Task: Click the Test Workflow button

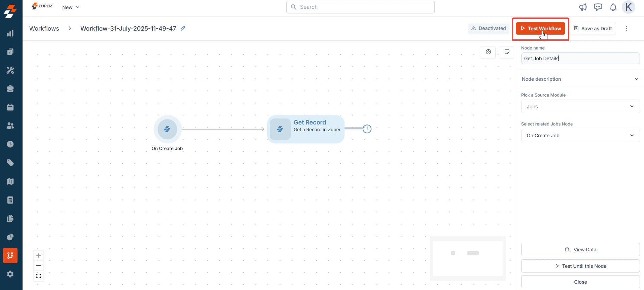Action: point(541,29)
